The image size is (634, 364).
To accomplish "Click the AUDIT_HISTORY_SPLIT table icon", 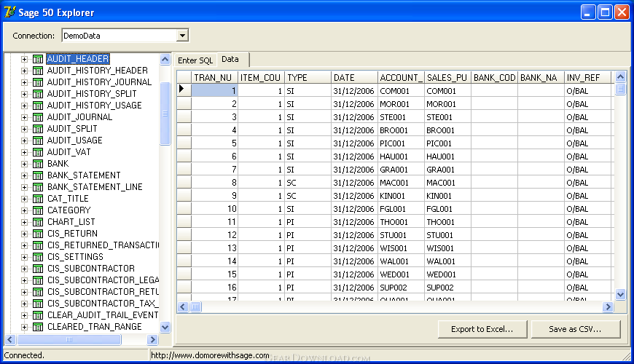I will 38,94.
